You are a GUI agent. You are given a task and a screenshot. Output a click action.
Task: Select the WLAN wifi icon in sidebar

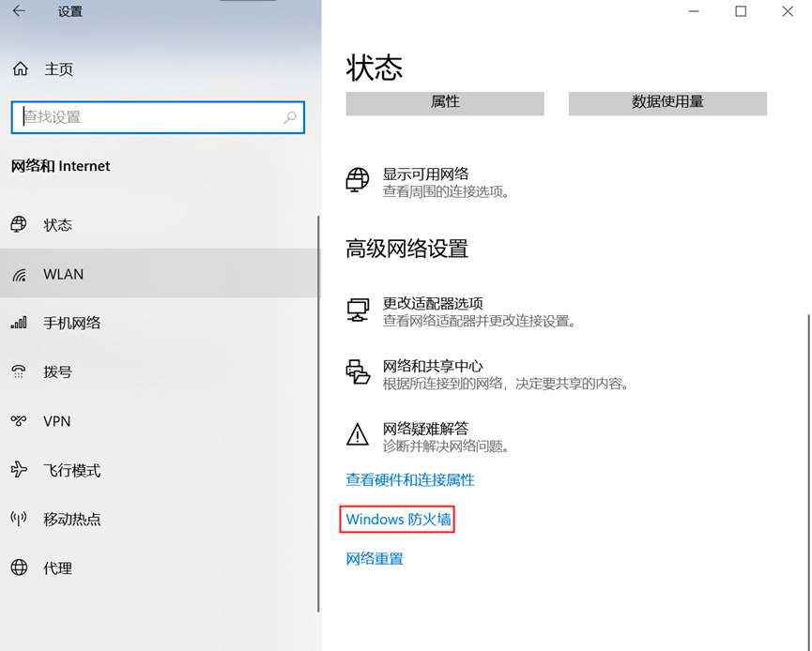point(21,274)
